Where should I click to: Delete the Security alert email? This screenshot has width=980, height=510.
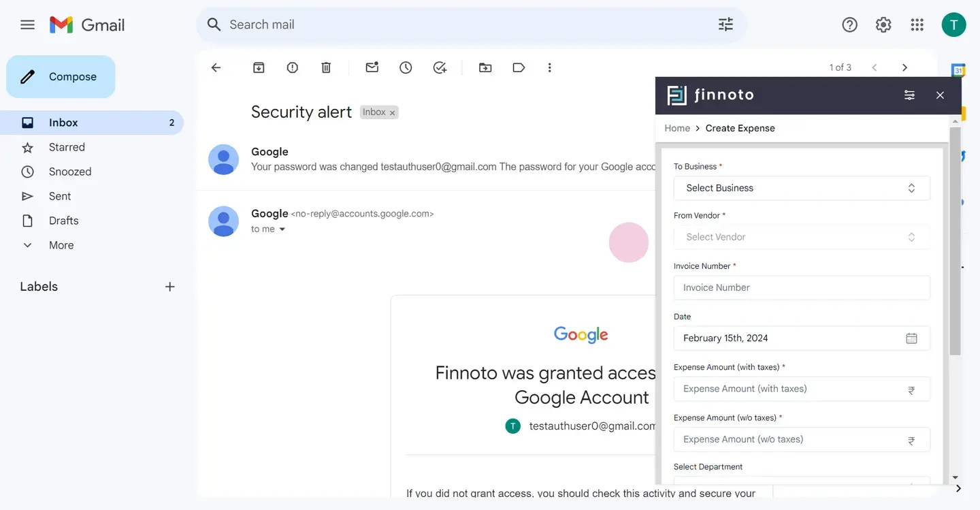pos(326,67)
